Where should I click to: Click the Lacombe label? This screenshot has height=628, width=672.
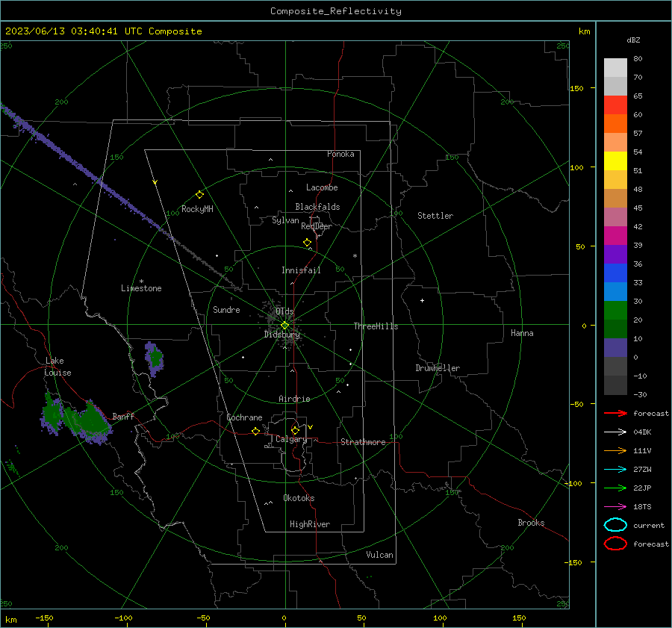tap(322, 187)
